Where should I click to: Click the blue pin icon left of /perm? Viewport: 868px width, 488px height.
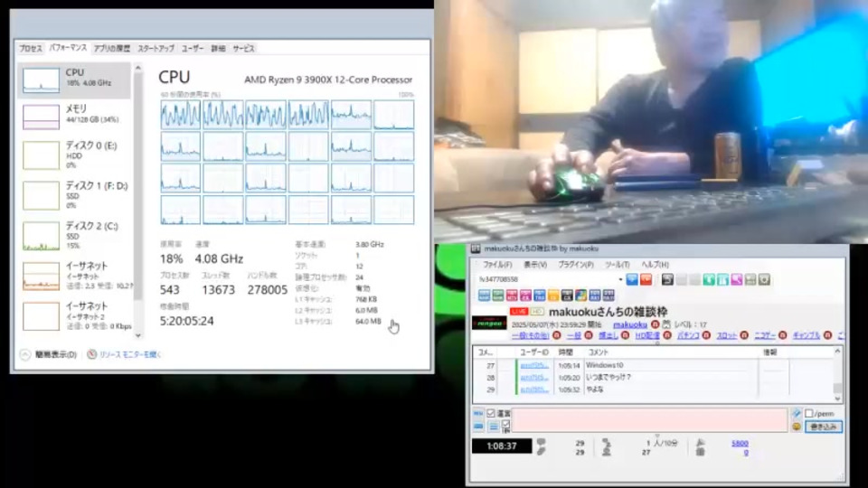797,413
